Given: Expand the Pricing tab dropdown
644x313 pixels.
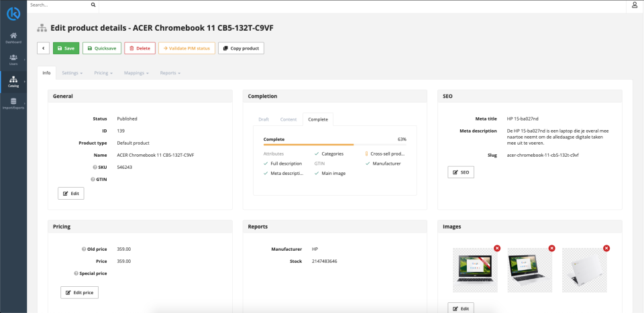Looking at the screenshot, I should point(103,73).
